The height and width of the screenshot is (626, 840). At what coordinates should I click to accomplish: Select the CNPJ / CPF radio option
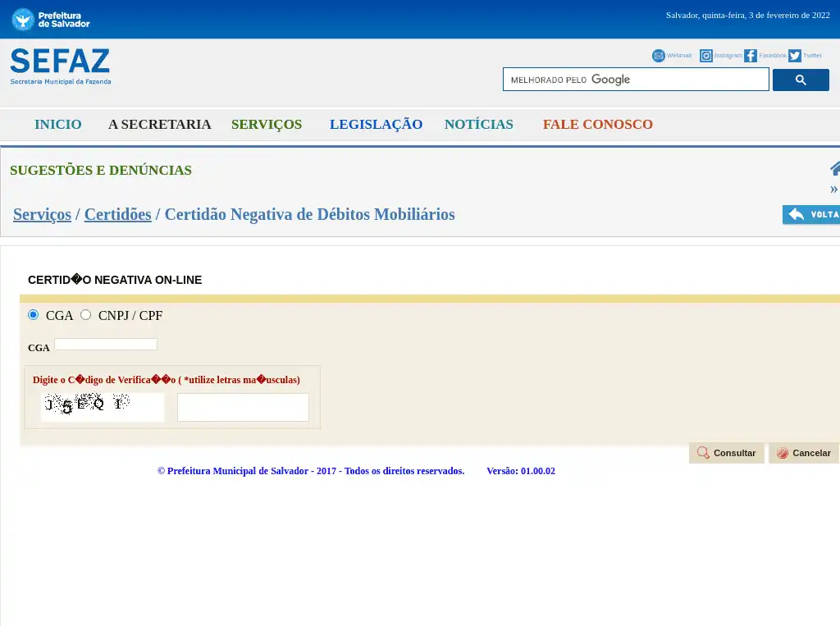[86, 315]
